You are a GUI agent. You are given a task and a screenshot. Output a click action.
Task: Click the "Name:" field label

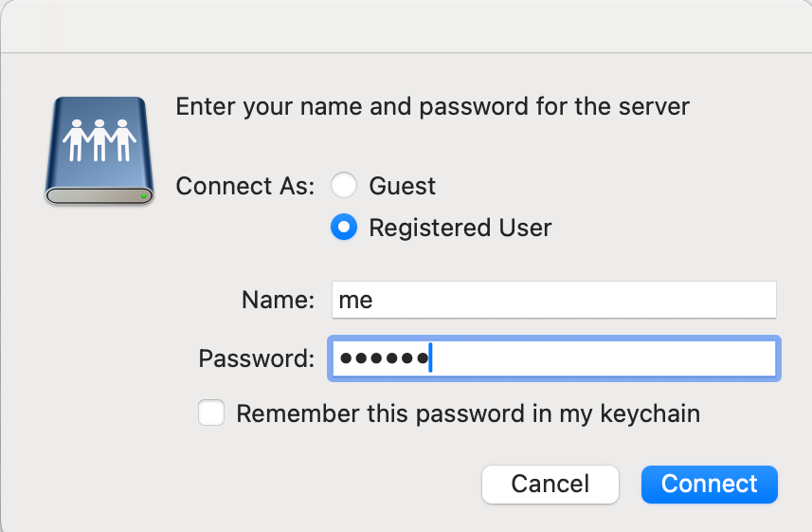click(279, 300)
